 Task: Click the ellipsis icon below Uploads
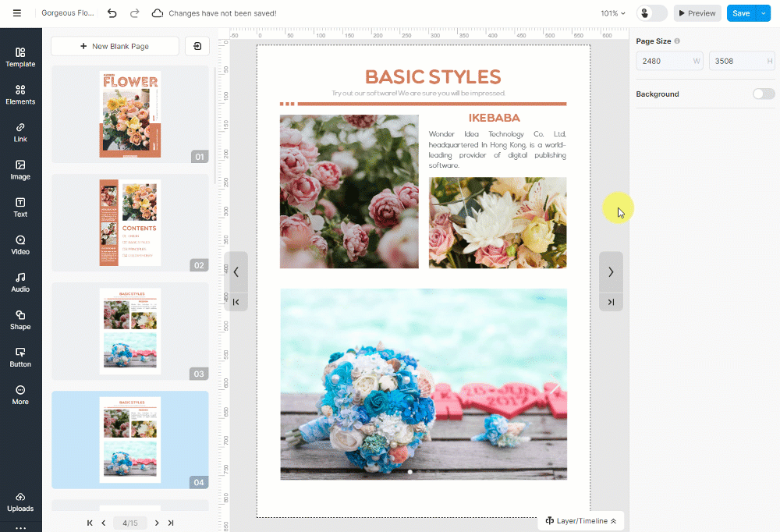point(20,527)
